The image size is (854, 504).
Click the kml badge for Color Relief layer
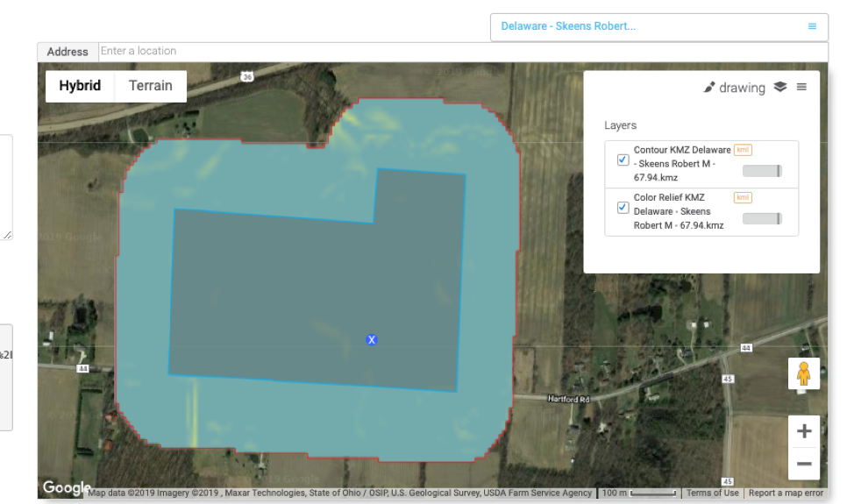[743, 197]
